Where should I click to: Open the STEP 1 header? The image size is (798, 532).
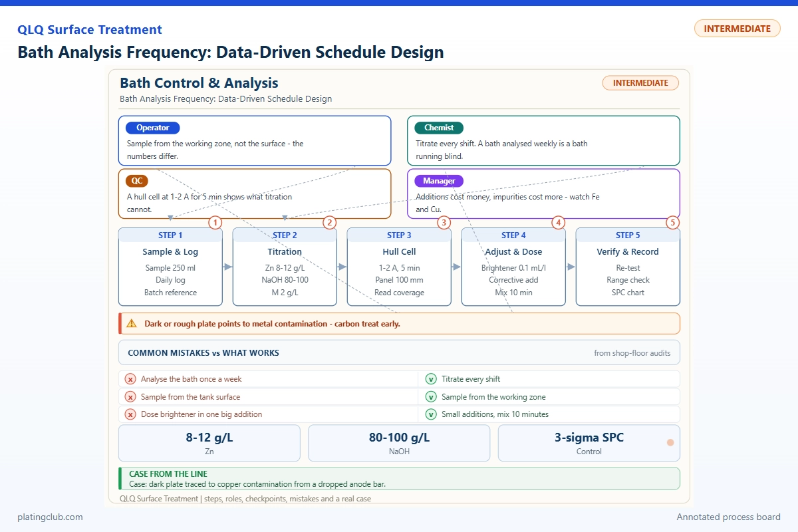click(x=170, y=235)
